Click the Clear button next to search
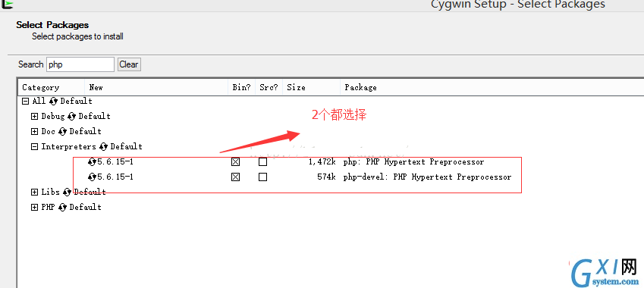This screenshot has width=644, height=288. click(x=129, y=64)
